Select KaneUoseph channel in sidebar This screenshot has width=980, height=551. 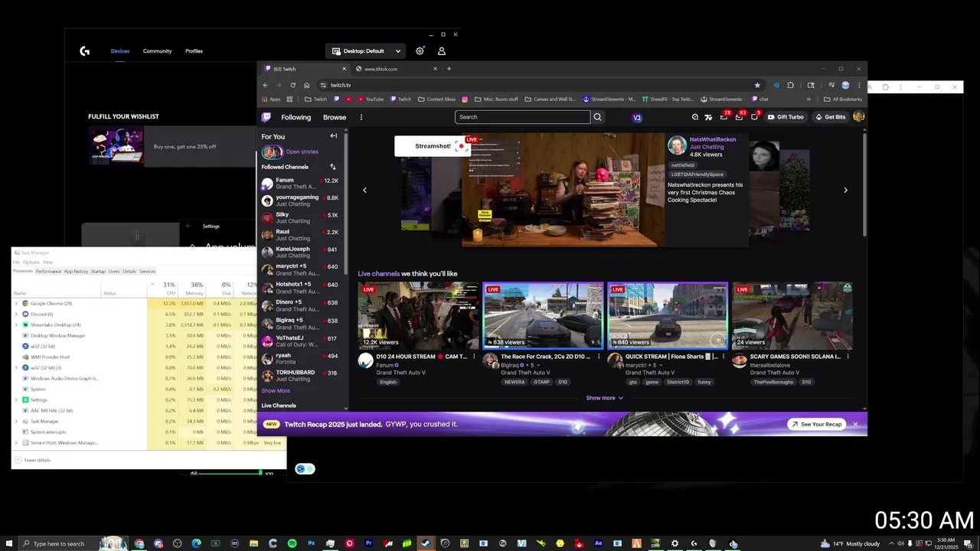tap(299, 252)
